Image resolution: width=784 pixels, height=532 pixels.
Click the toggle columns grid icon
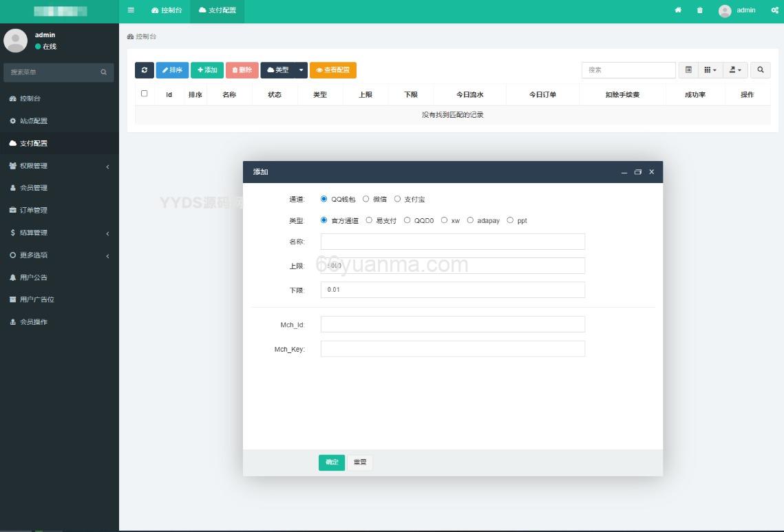708,70
